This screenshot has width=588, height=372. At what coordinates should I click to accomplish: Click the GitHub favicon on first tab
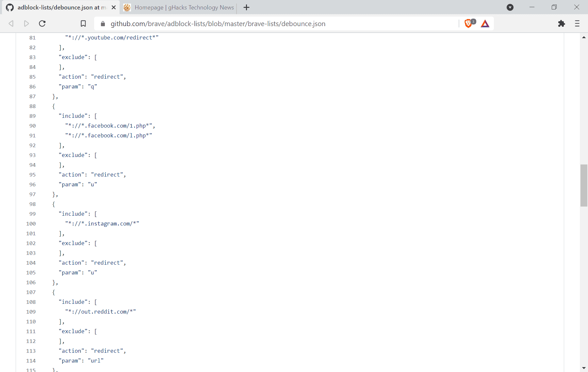click(10, 7)
